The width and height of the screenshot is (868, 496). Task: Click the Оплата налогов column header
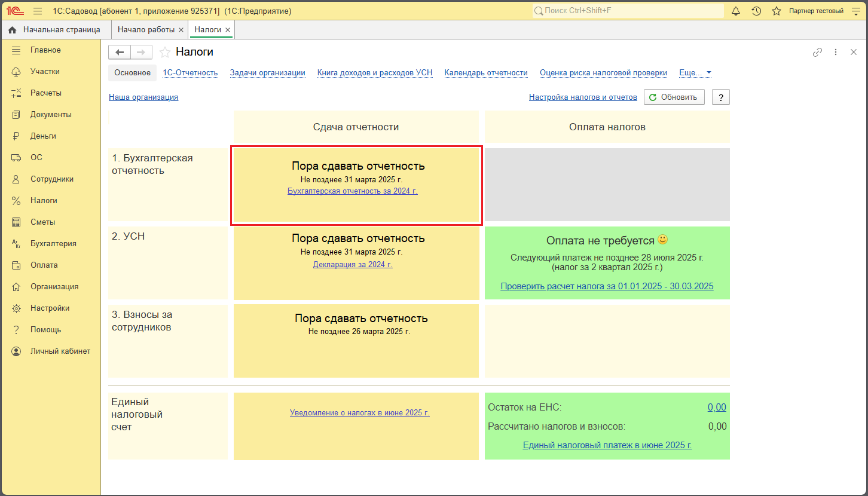coord(607,127)
